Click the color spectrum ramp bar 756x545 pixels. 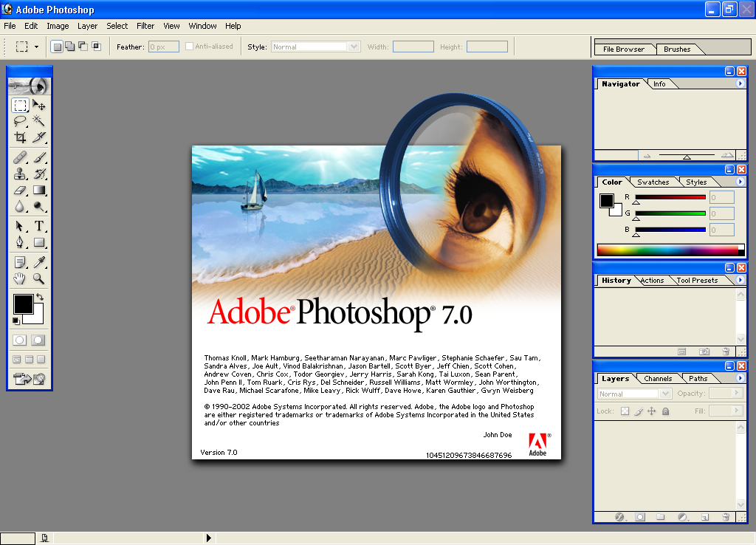[x=670, y=250]
